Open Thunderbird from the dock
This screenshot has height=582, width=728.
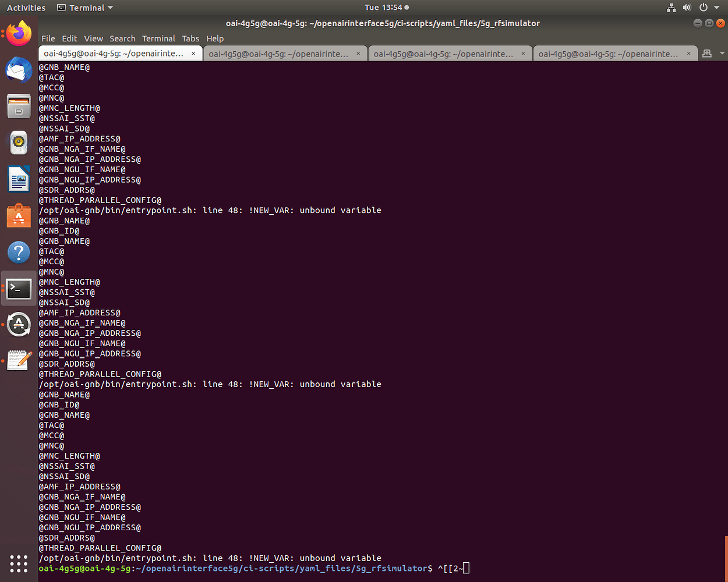pyautogui.click(x=19, y=70)
